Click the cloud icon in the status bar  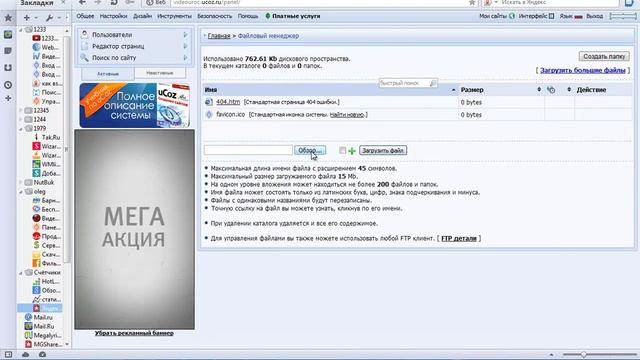coord(25,355)
